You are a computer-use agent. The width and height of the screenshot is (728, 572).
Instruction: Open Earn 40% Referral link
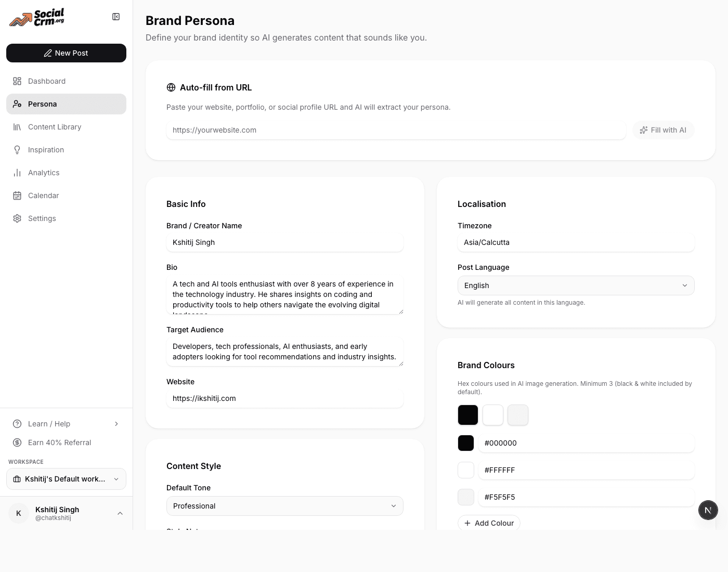(66, 443)
